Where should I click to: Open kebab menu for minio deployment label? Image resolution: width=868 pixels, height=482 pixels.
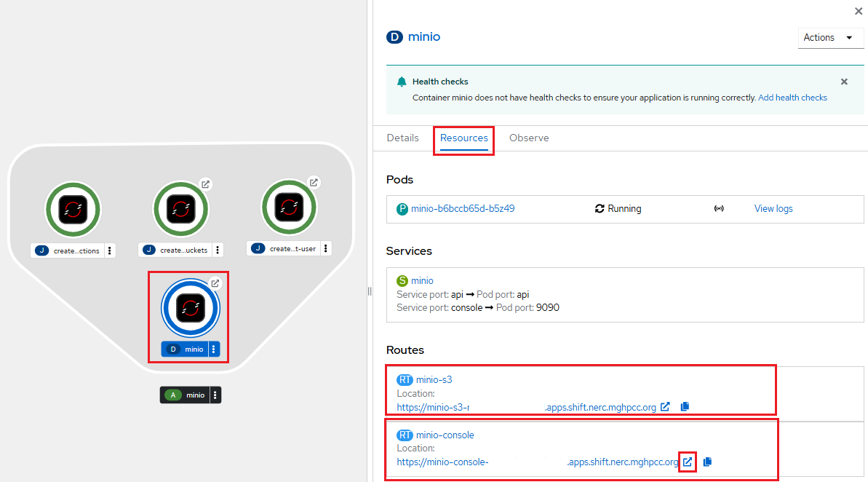pos(214,349)
